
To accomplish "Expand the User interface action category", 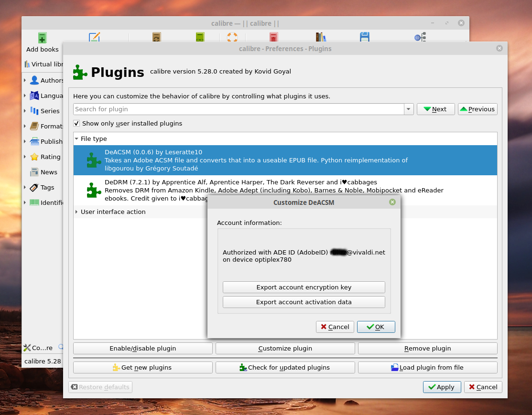I will pyautogui.click(x=76, y=212).
